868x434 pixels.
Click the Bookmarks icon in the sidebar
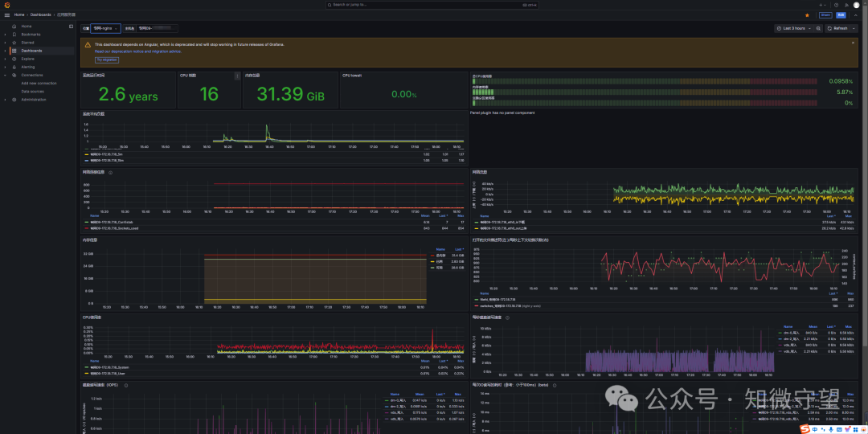point(14,35)
